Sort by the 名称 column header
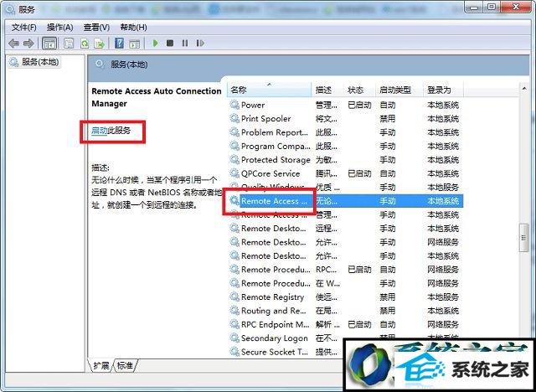 (x=269, y=90)
